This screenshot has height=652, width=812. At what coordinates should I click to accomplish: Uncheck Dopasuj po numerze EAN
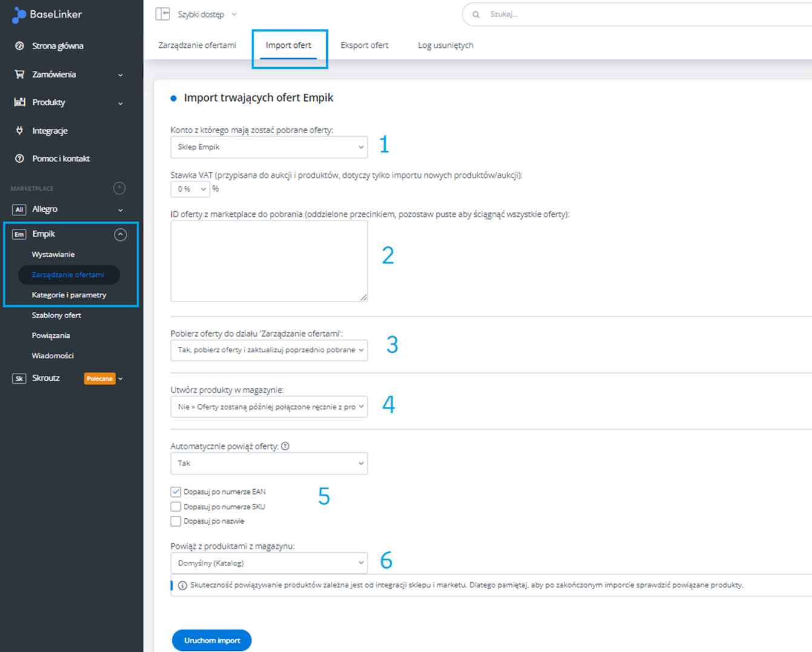176,492
